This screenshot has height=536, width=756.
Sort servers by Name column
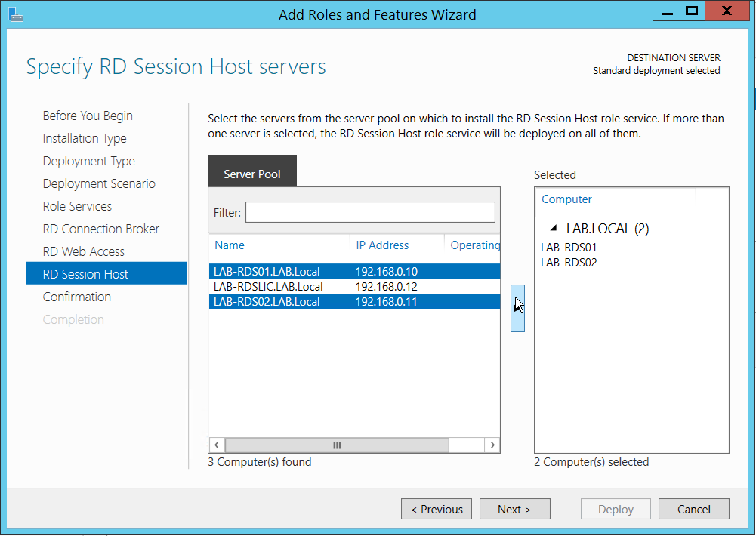pyautogui.click(x=230, y=245)
